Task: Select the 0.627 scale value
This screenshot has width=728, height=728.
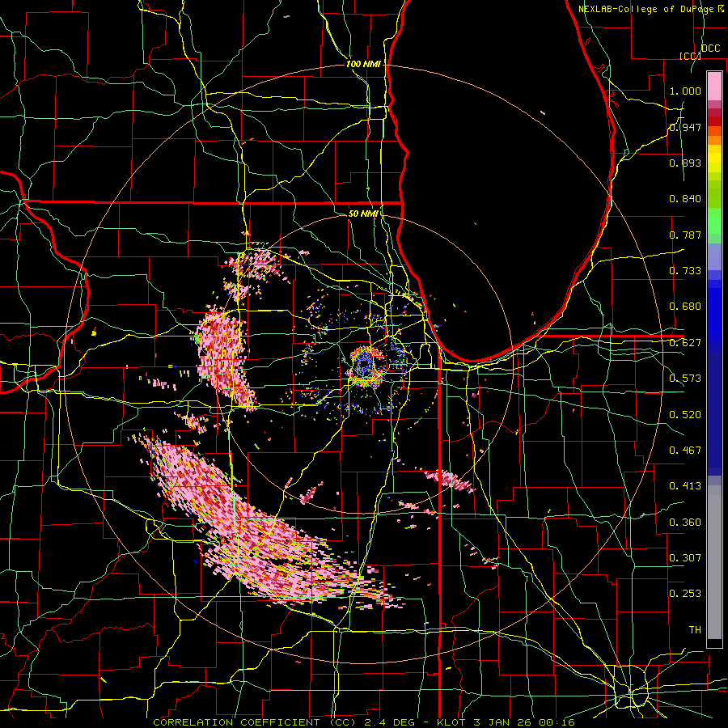Action: (x=685, y=343)
